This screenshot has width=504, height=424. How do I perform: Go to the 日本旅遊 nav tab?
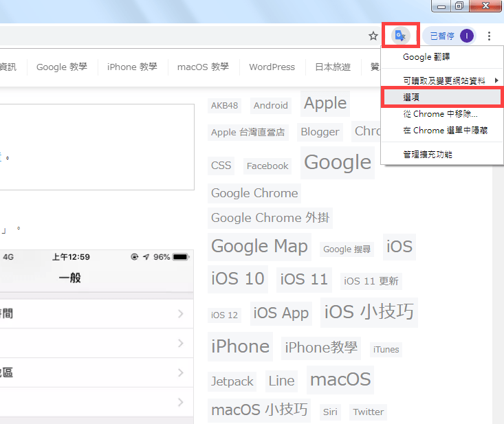tap(333, 67)
